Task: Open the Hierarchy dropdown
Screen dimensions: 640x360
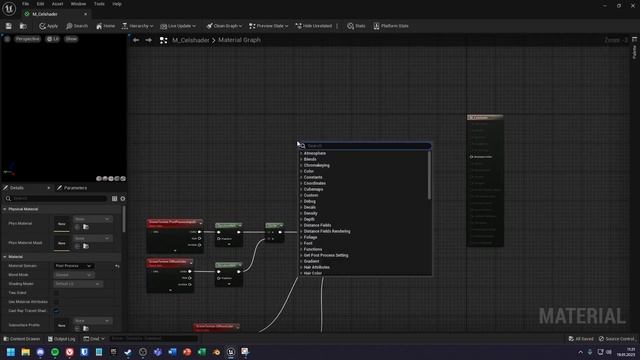Action: (x=137, y=26)
